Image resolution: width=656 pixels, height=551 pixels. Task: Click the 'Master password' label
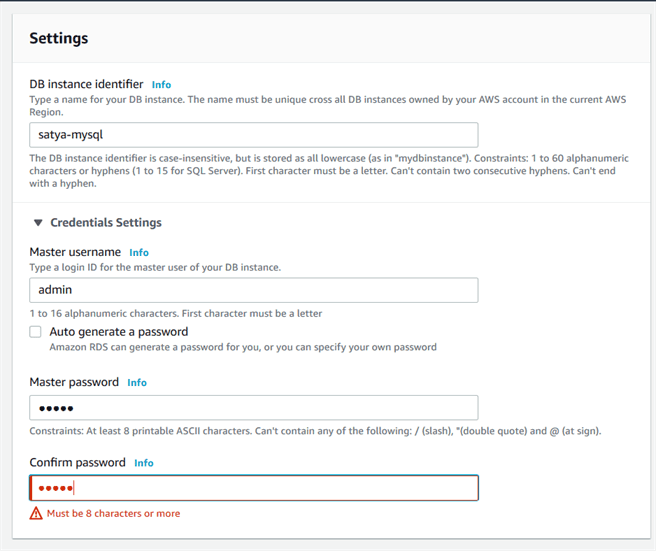tap(74, 382)
